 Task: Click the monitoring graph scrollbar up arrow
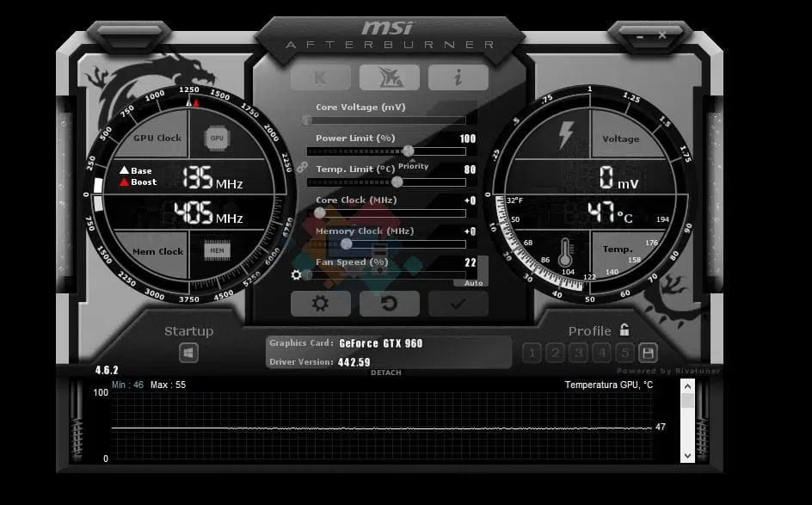[688, 386]
